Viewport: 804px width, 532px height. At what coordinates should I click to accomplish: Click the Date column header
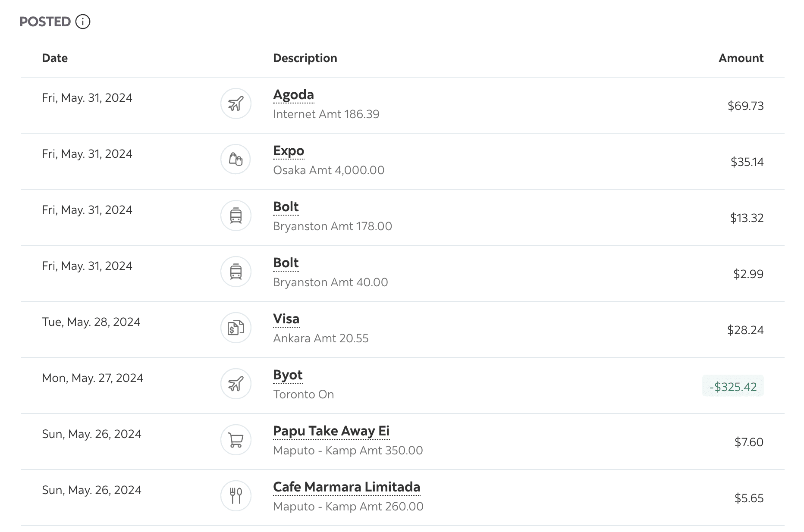[x=55, y=58]
